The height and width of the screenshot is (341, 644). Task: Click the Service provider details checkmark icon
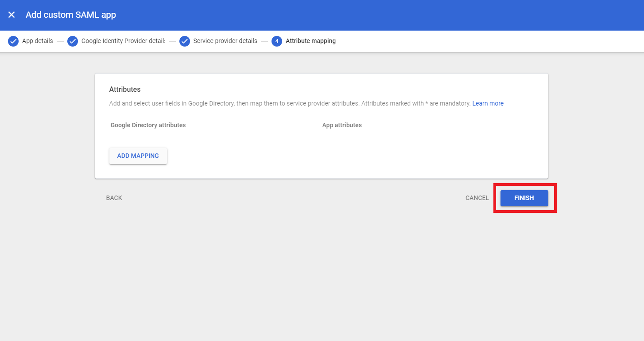point(184,41)
